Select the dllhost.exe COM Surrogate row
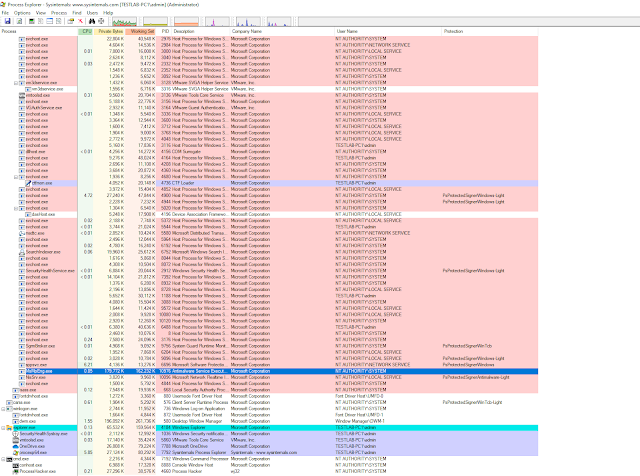The width and height of the screenshot is (640, 476). click(269, 151)
